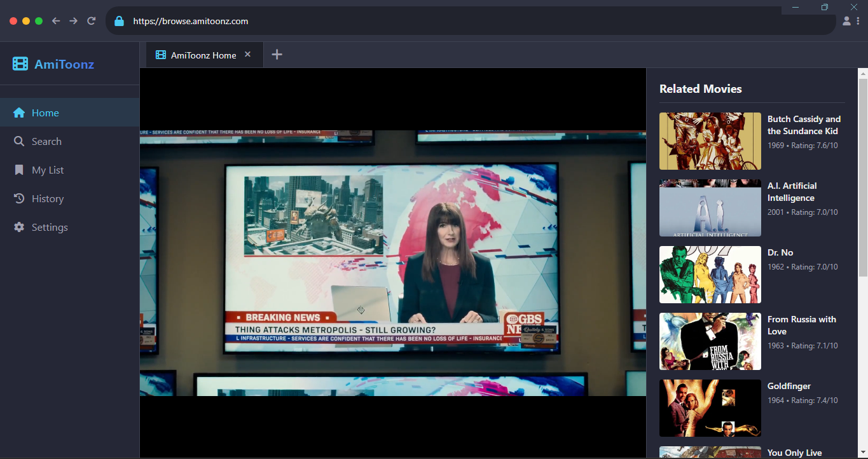This screenshot has width=868, height=459.
Task: Click '1969 • Rating: 7.6/10' text
Action: 803,146
